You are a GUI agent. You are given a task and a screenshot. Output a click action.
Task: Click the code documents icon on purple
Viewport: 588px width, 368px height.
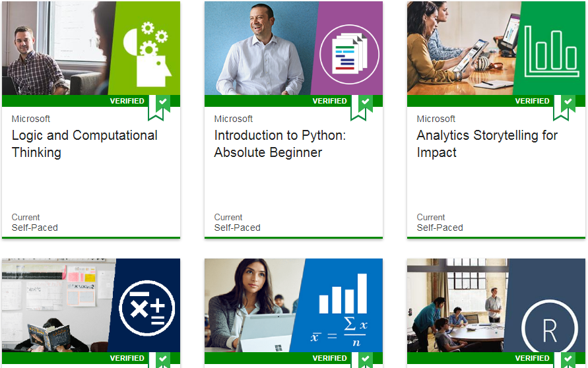click(x=349, y=54)
